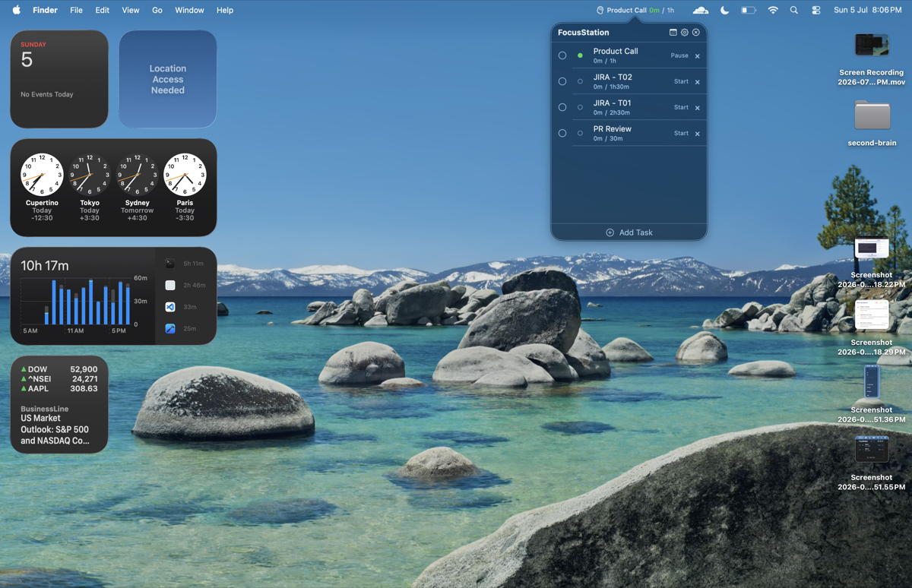Click the app icon with 25m usage

170,328
